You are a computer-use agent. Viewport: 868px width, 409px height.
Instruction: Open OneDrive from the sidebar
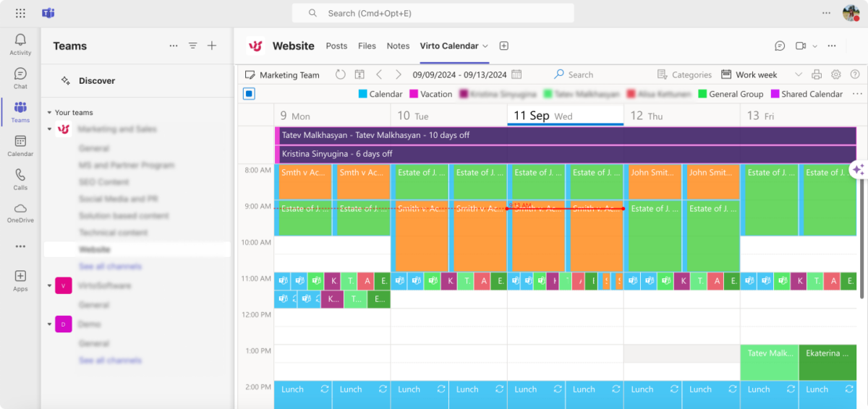point(20,212)
